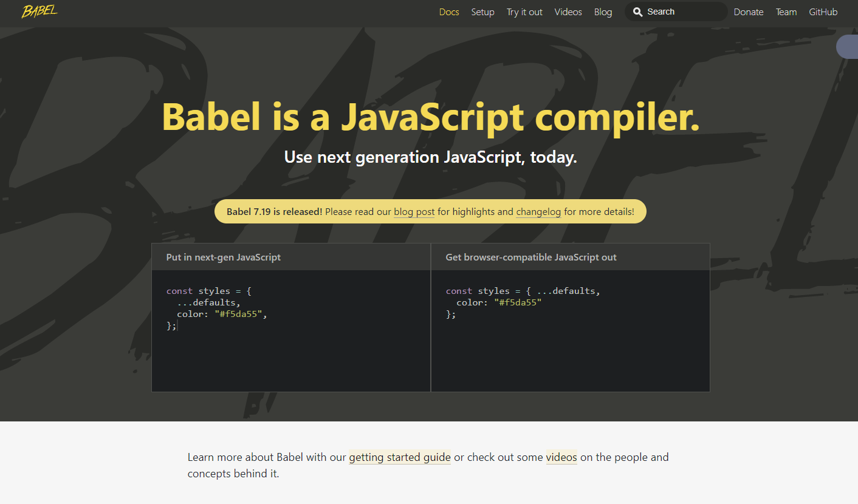Viewport: 858px width, 504px height.
Task: Follow the videos link in the paragraph
Action: click(561, 457)
